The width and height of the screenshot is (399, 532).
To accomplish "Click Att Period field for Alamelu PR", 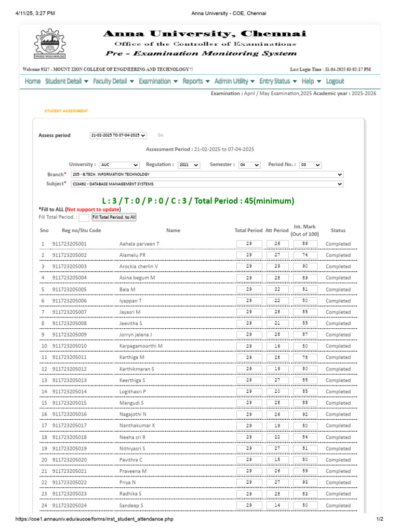I will pos(277,255).
